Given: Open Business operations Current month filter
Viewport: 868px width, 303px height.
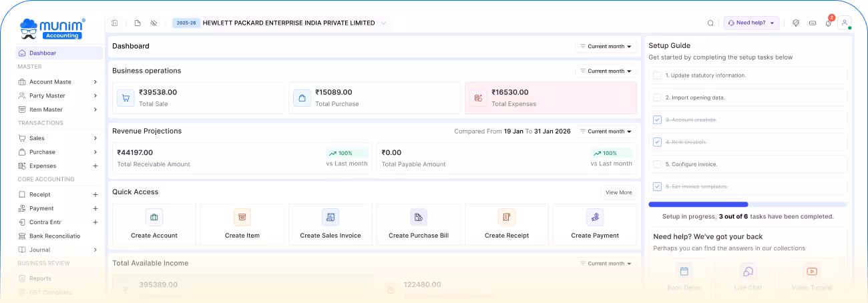Looking at the screenshot, I should [606, 71].
